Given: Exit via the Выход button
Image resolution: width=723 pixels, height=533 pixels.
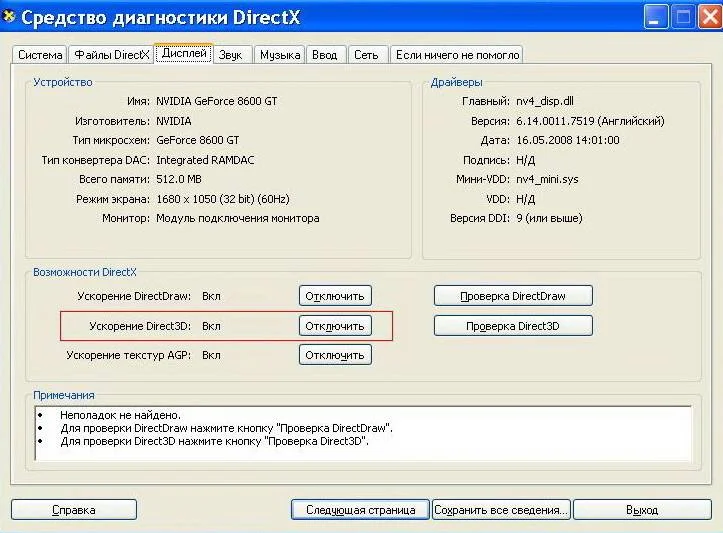Looking at the screenshot, I should [x=642, y=510].
